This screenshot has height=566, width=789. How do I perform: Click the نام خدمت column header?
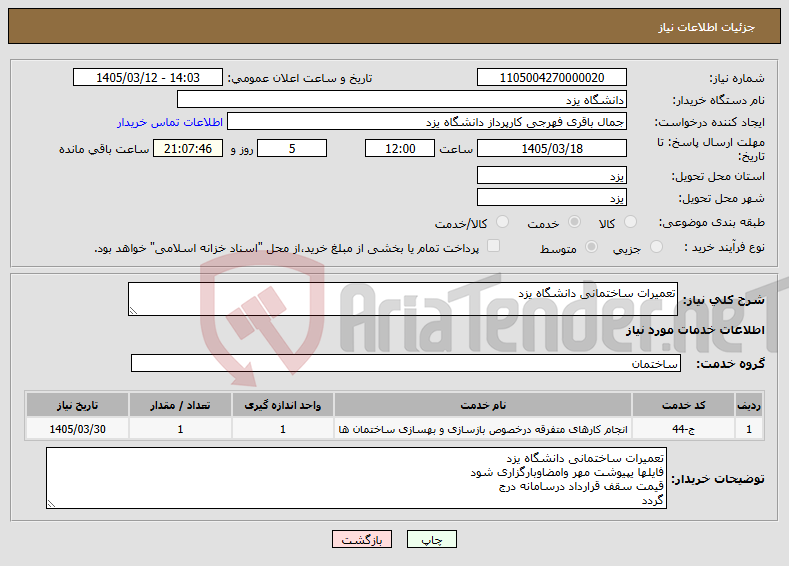[x=483, y=405]
